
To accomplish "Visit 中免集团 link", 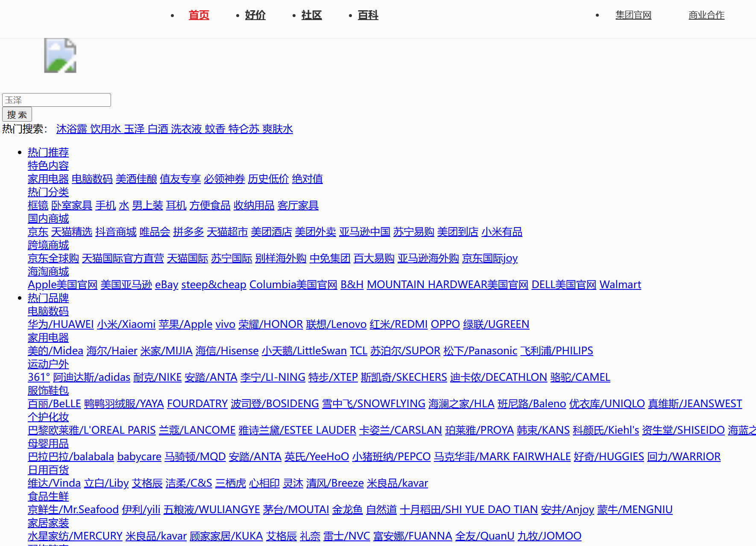I will pos(330,258).
